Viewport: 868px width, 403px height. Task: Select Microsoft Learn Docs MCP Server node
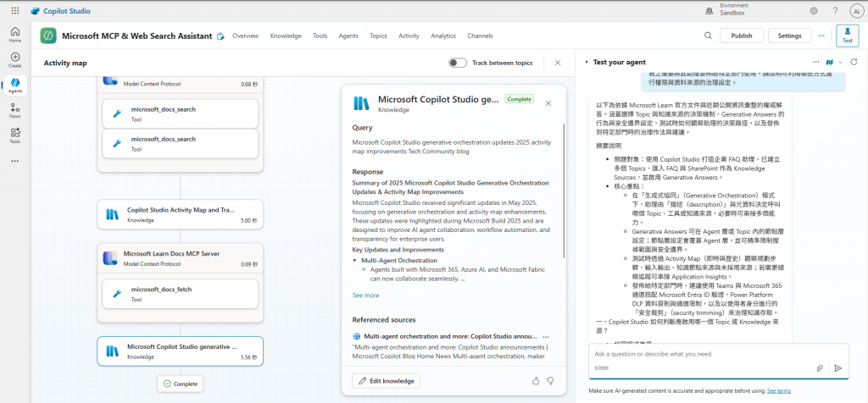(x=181, y=257)
